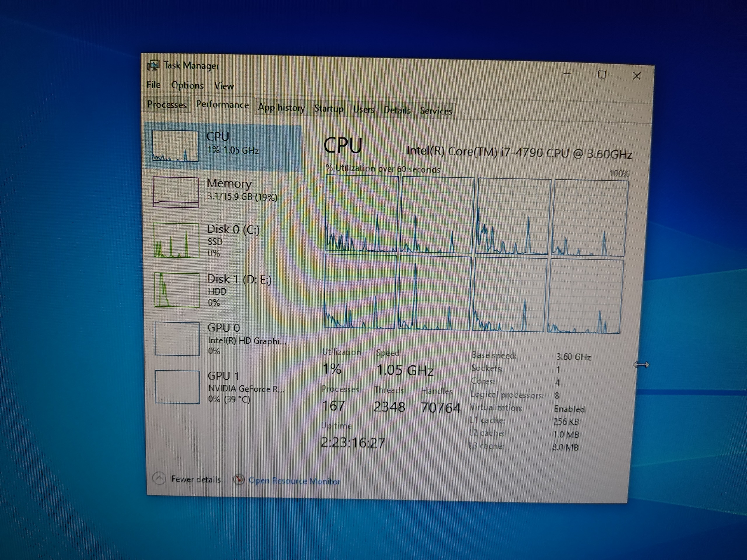This screenshot has height=560, width=747.
Task: Click the Fewer details label
Action: pos(196,479)
